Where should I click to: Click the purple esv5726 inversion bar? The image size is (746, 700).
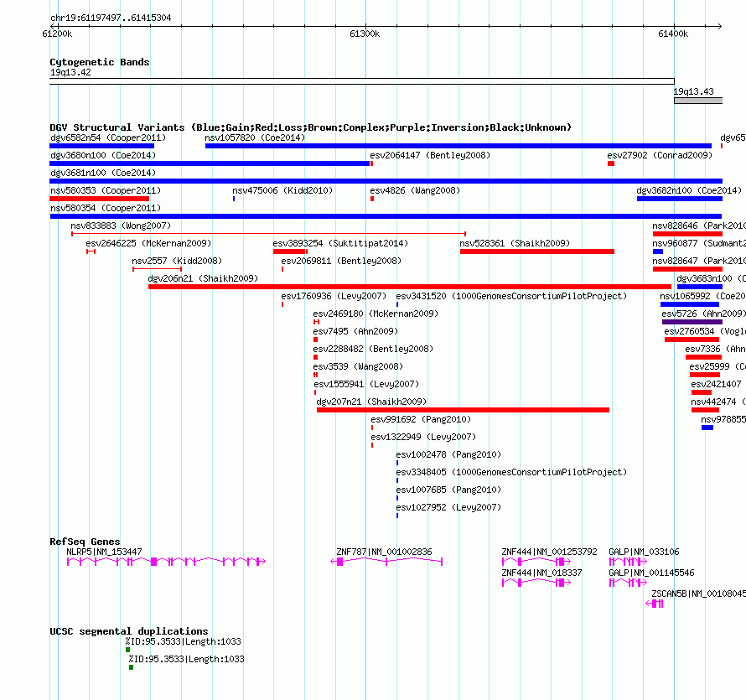692,322
